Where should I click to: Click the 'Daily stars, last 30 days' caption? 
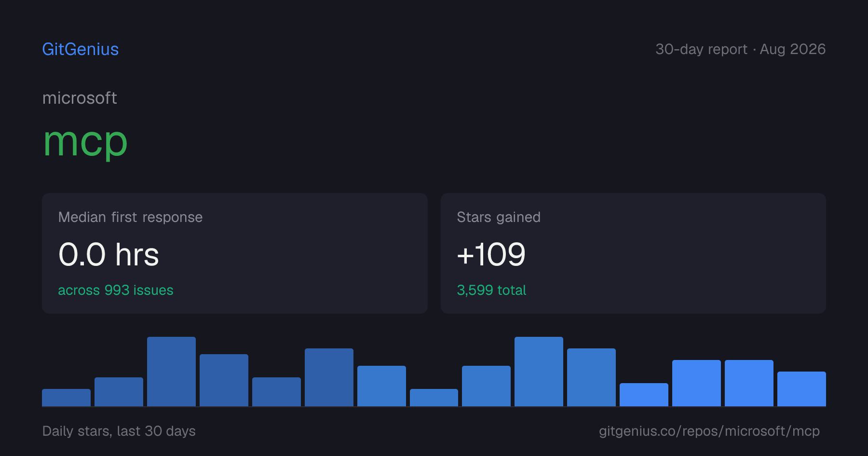(119, 431)
